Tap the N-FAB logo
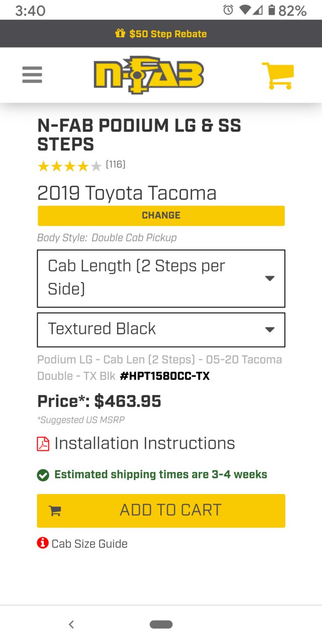Viewport: 322px width, 644px height. coord(149,75)
